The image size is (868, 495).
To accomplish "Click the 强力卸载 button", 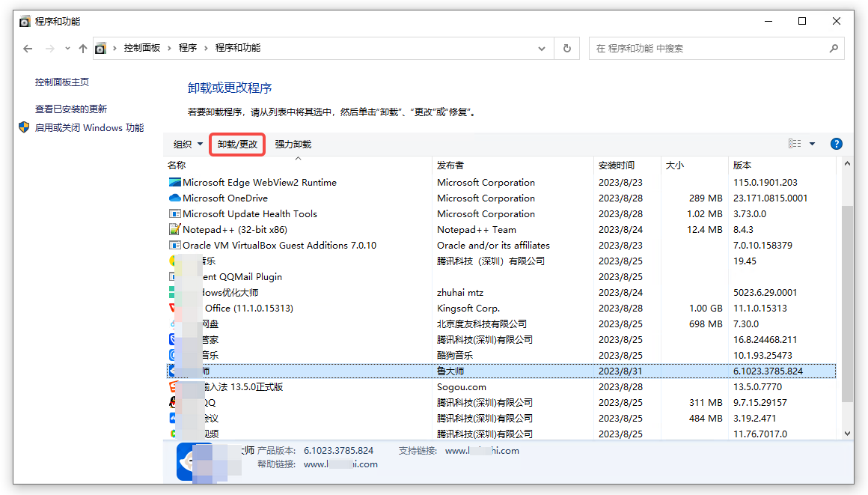I will [293, 144].
